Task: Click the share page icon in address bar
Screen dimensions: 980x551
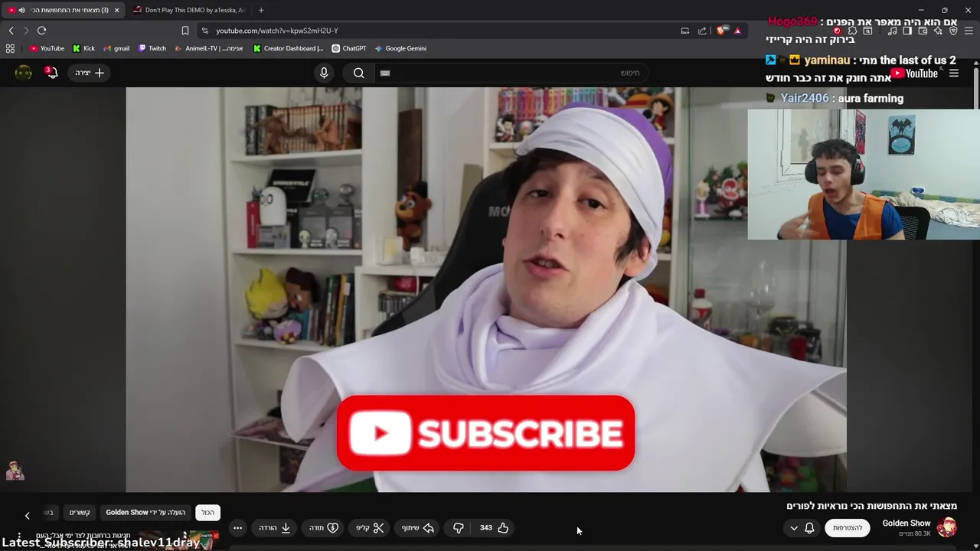Action: coord(702,31)
